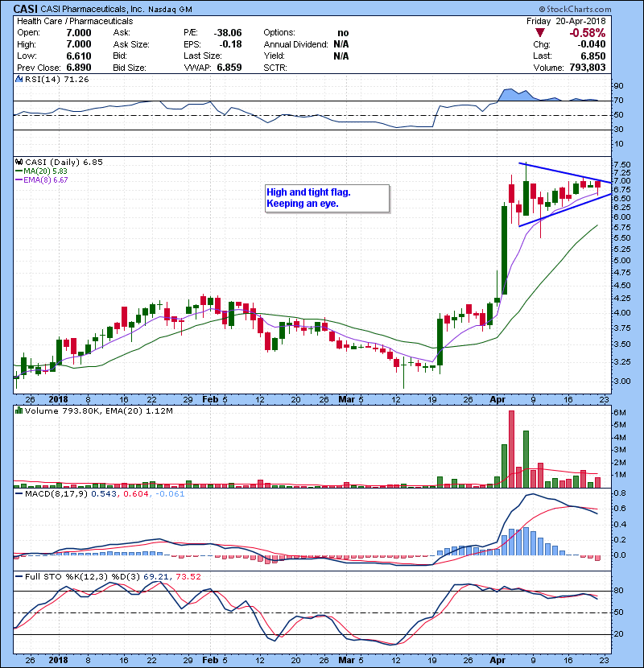Select the Low price value 6.610
The width and height of the screenshot is (644, 668).
tap(79, 56)
